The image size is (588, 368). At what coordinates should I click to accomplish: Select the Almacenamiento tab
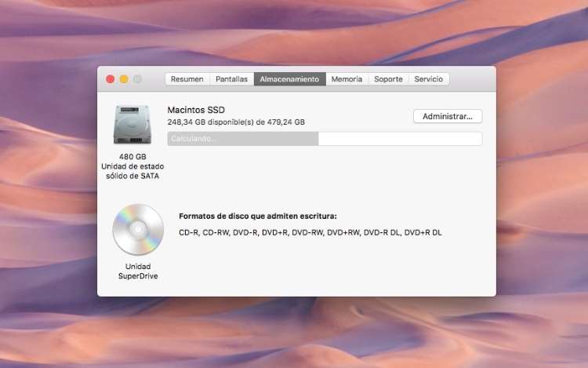coord(289,79)
